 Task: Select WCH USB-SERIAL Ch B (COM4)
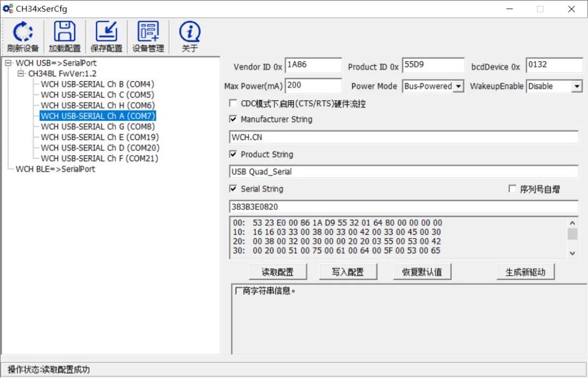pos(97,84)
